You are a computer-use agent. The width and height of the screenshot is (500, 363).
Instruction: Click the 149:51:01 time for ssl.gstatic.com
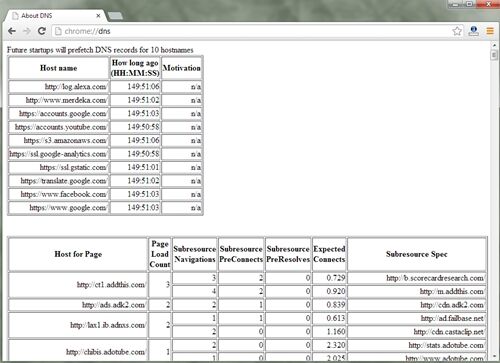pyautogui.click(x=135, y=167)
